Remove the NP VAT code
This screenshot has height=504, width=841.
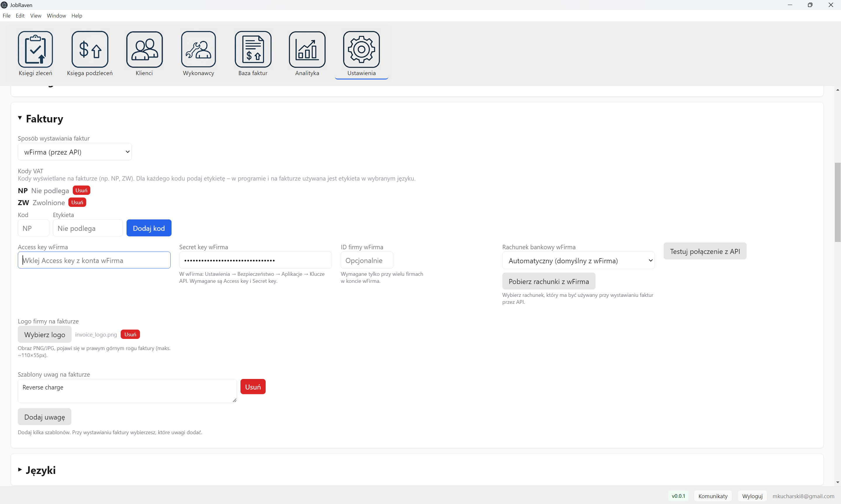[81, 190]
